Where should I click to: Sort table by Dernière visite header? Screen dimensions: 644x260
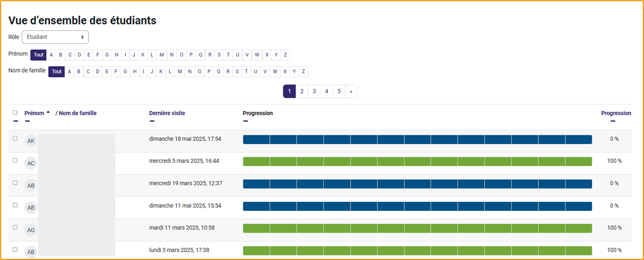[167, 113]
